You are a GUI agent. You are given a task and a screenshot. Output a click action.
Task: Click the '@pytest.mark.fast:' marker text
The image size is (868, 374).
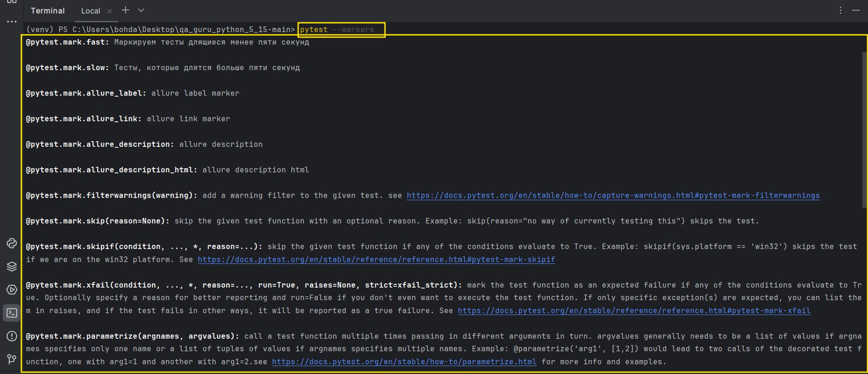click(x=67, y=42)
